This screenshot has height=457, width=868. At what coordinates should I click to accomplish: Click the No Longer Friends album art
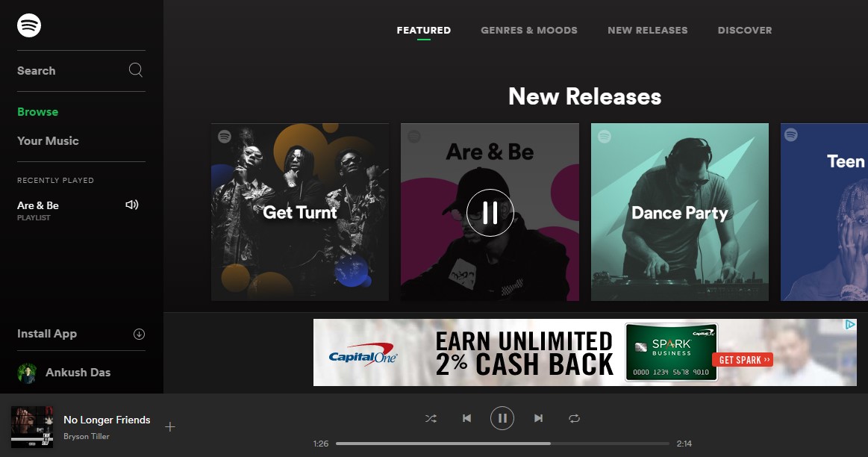(x=32, y=426)
